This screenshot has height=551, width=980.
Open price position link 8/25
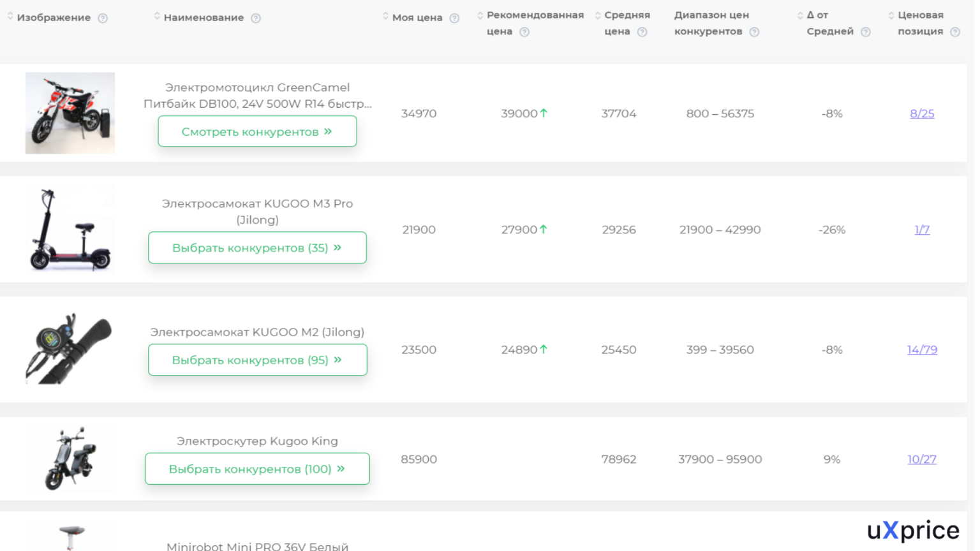pyautogui.click(x=922, y=114)
